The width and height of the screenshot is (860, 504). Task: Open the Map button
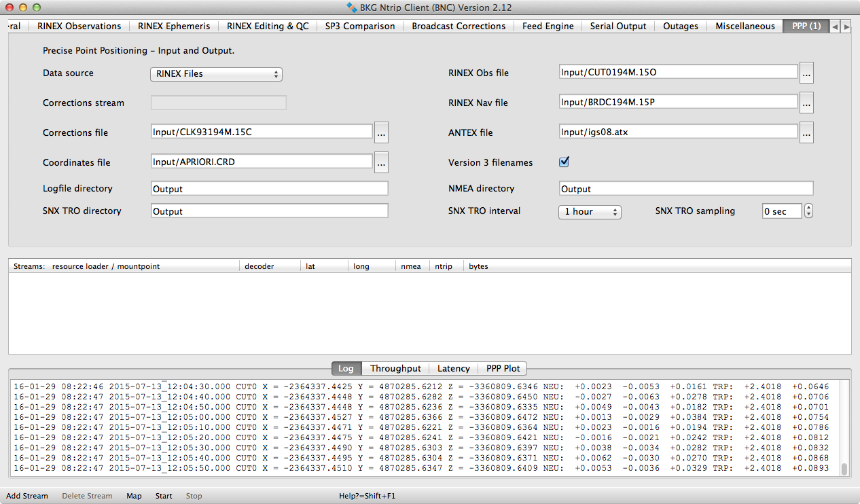(x=134, y=496)
